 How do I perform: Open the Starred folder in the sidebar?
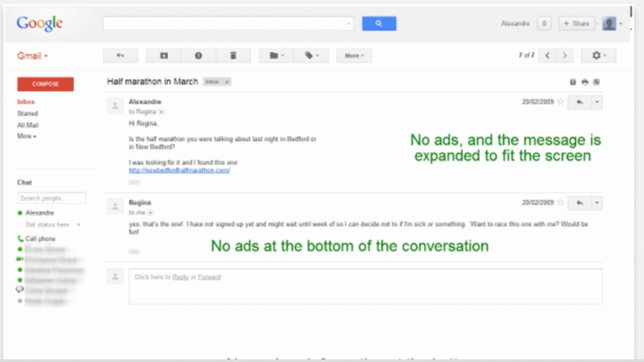click(x=28, y=113)
